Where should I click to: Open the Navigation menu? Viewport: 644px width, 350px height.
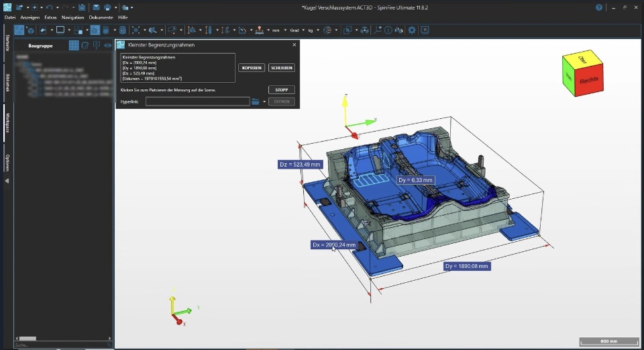72,17
